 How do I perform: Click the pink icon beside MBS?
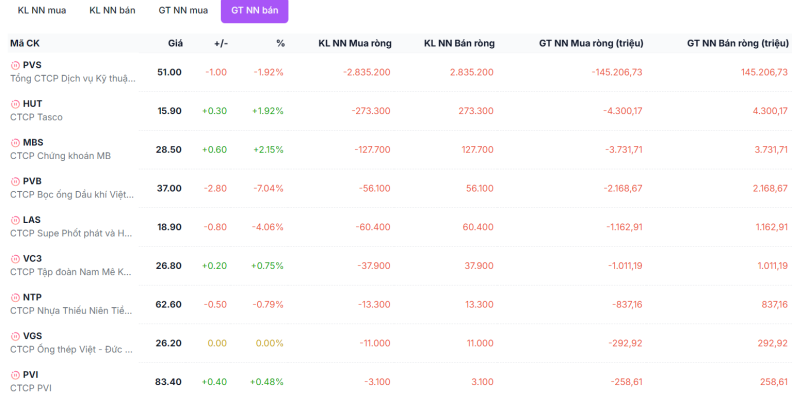coord(15,143)
